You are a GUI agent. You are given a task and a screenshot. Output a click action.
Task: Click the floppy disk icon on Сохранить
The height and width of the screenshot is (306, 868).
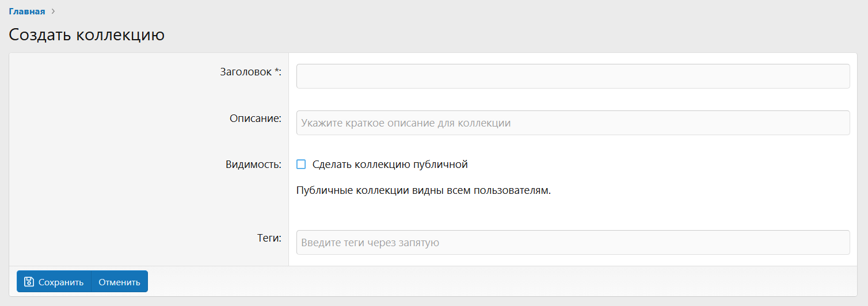click(x=29, y=282)
